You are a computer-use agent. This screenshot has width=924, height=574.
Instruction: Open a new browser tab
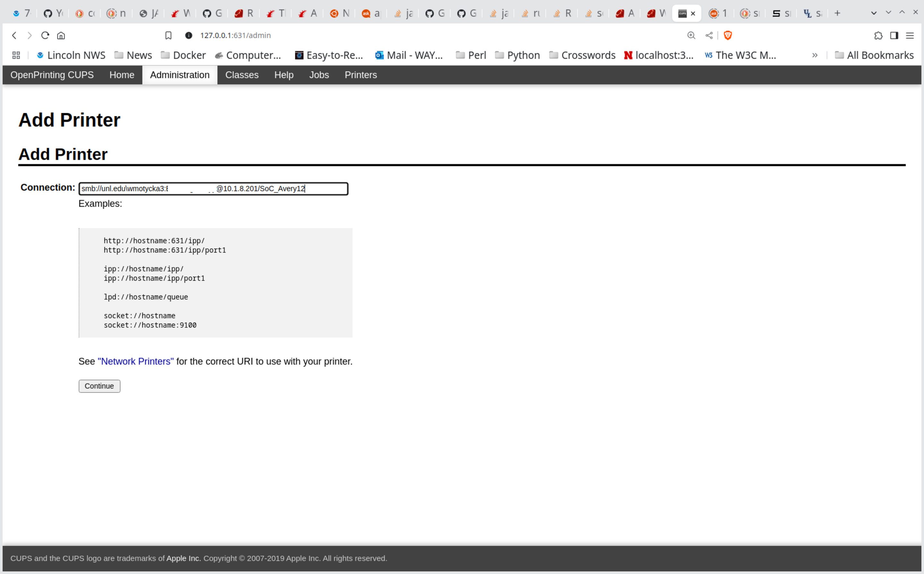[x=837, y=13]
